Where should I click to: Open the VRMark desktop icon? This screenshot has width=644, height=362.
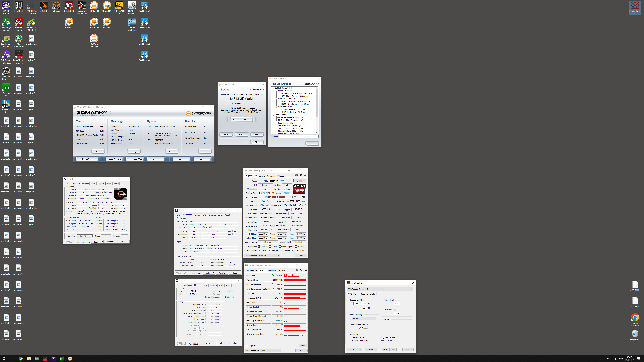pyautogui.click(x=56, y=7)
